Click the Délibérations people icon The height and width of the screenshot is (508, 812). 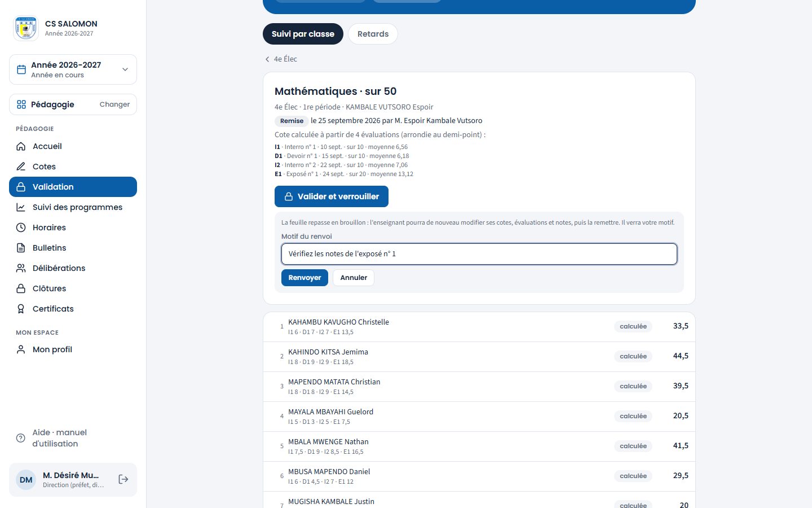pyautogui.click(x=21, y=268)
